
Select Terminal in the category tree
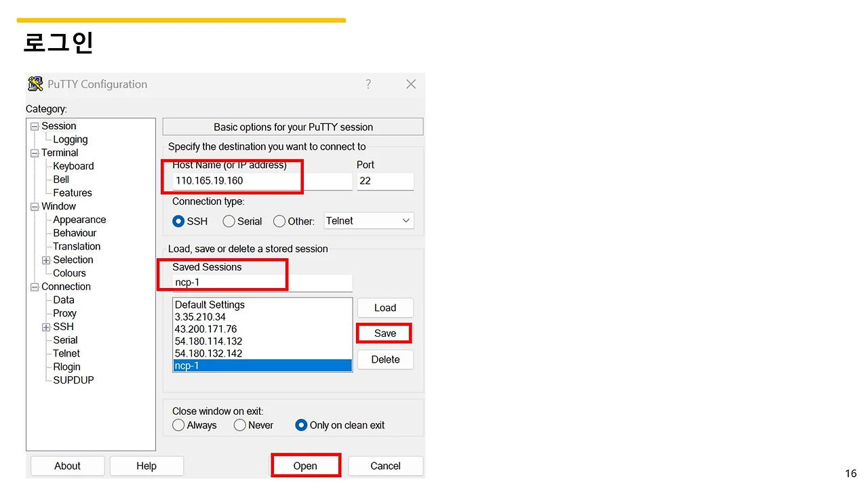coord(60,153)
